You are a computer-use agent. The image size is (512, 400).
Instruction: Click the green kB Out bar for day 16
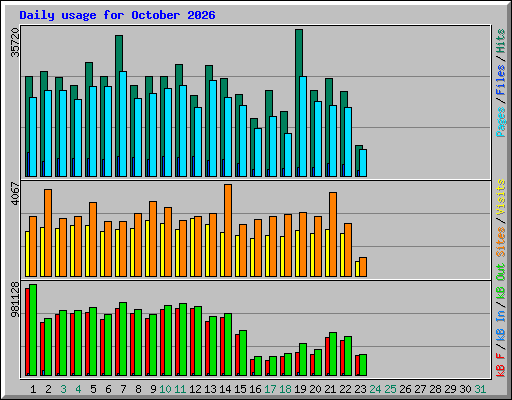258,366
